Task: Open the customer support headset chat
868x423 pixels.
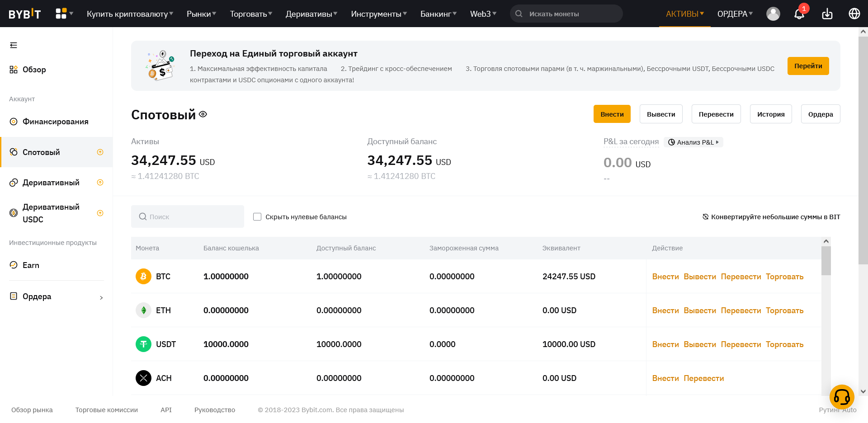Action: tap(841, 397)
